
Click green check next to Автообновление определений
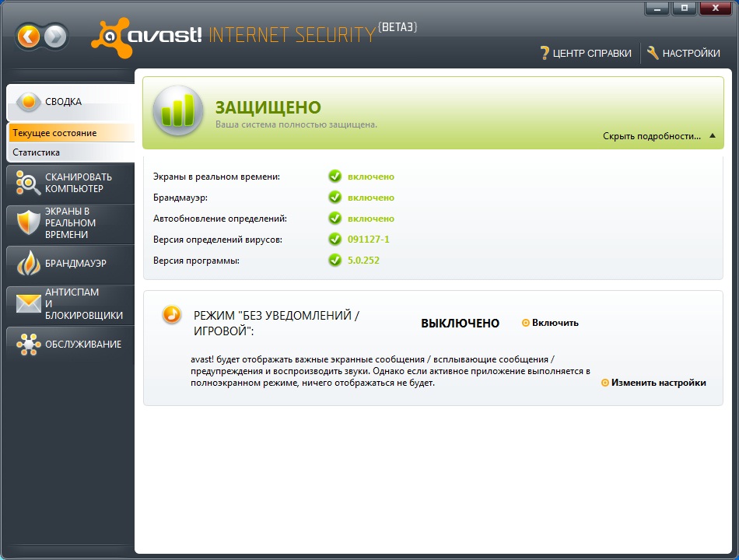335,219
